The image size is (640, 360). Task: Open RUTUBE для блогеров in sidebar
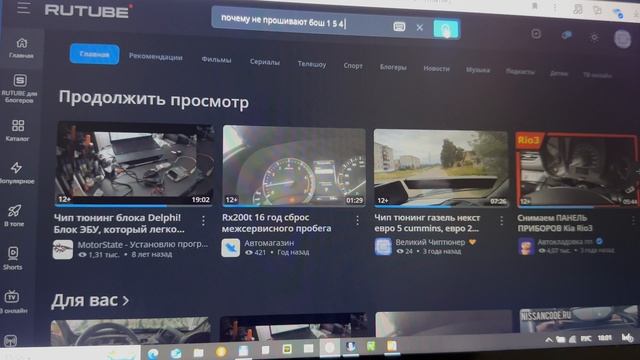tap(19, 88)
